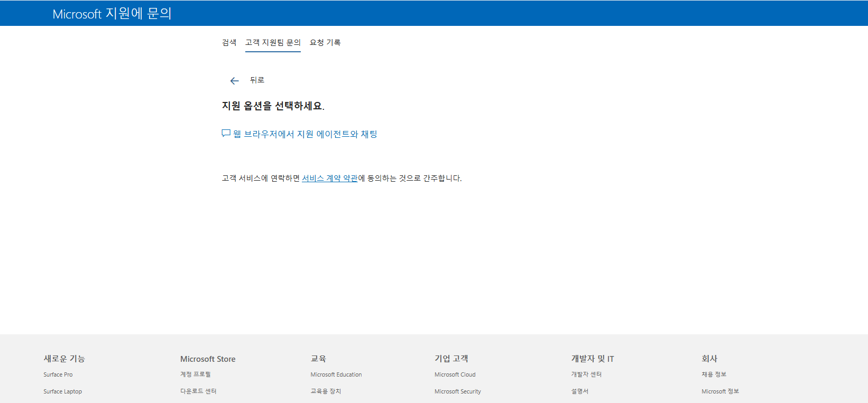Click the 회사 footer heading
868x403 pixels.
coord(709,359)
